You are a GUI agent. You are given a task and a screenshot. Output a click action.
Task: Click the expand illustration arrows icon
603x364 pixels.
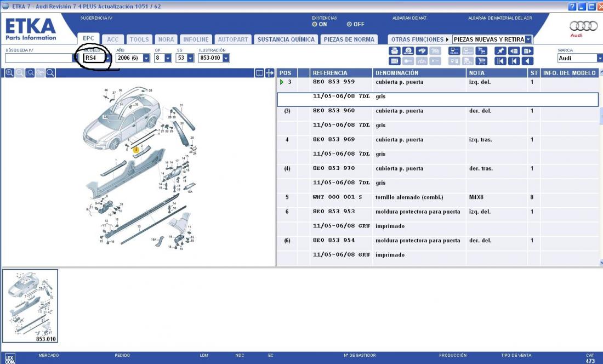point(270,73)
